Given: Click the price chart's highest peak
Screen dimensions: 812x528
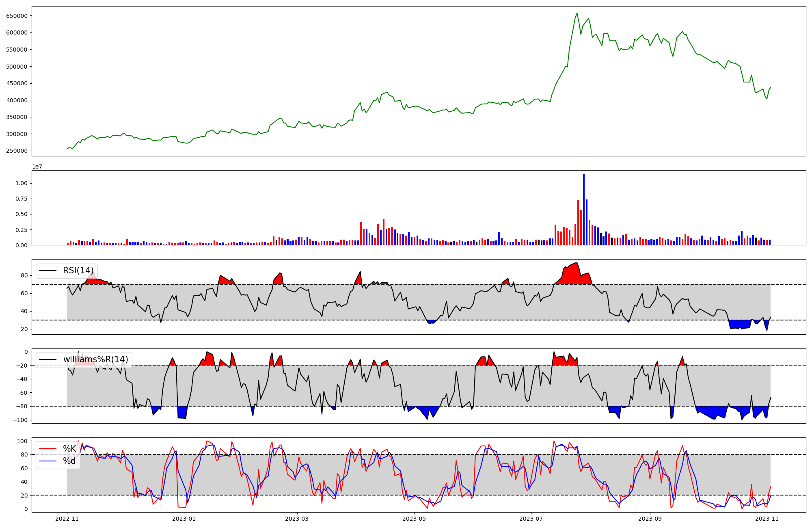Looking at the screenshot, I should [x=577, y=13].
